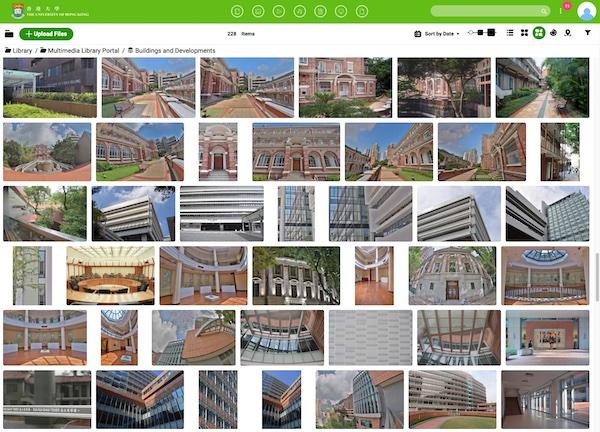
Task: Set thumbnail size slider to smallest stop
Action: tap(470, 33)
